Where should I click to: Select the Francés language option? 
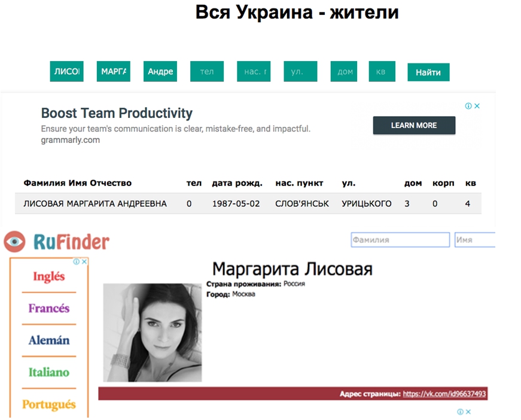point(49,309)
